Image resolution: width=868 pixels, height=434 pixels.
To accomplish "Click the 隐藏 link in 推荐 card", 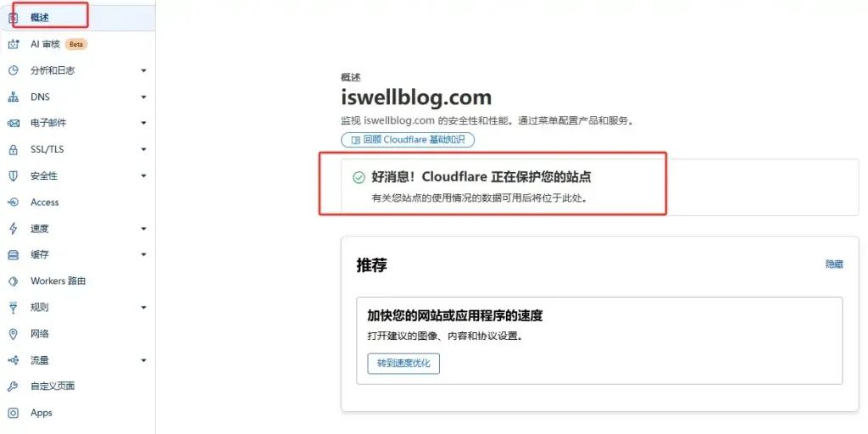I will 834,264.
